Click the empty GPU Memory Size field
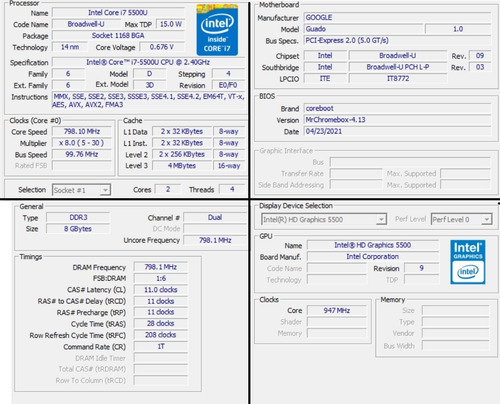 coord(455,310)
